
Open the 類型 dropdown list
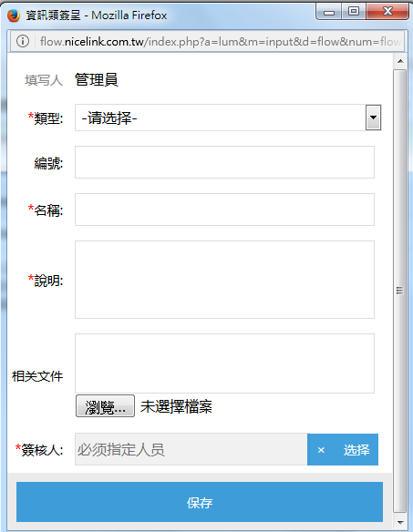(228, 118)
